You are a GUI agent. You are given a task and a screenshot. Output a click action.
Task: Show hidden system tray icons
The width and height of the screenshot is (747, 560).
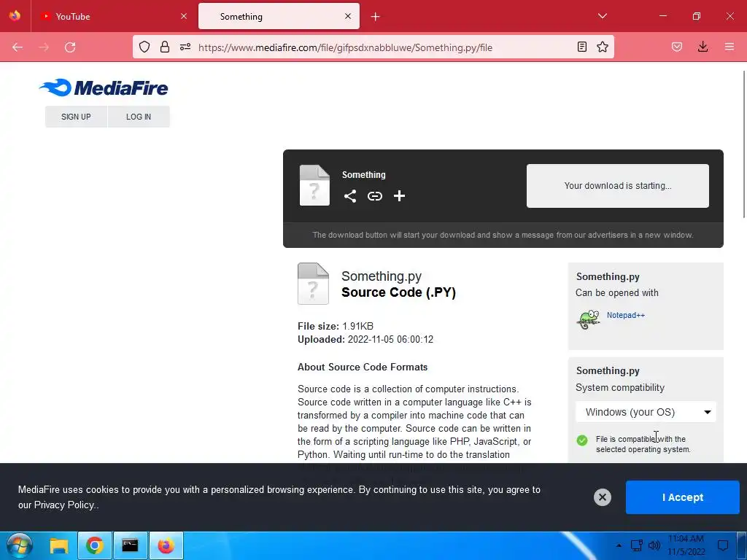tap(619, 545)
